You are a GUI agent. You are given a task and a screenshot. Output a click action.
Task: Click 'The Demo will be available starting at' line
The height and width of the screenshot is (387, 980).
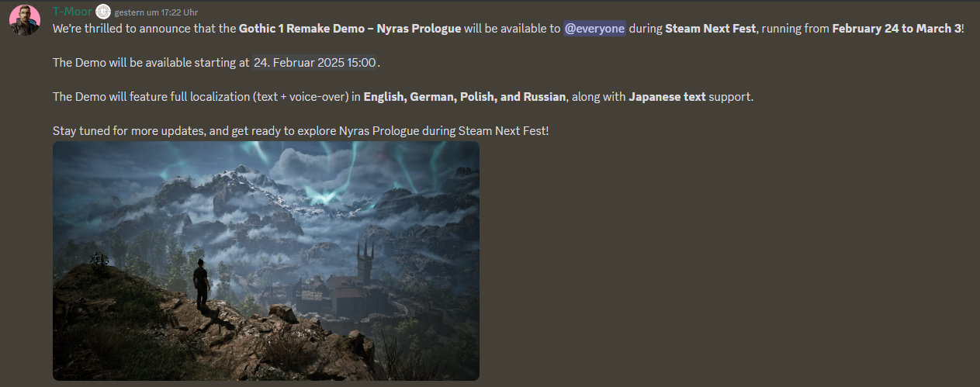point(151,62)
